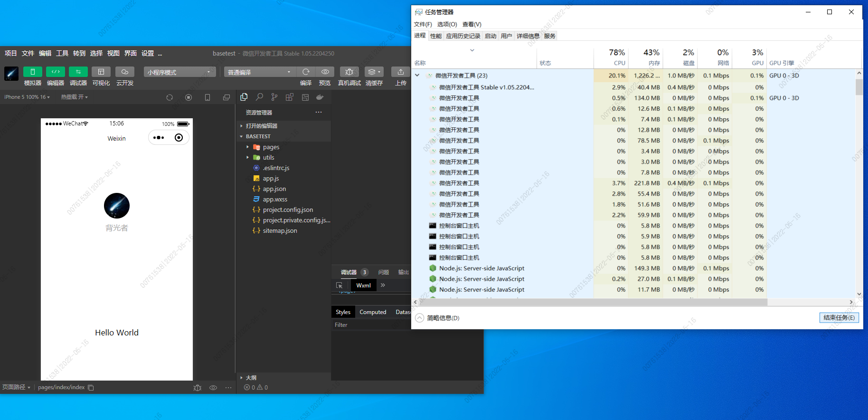868x420 pixels.
Task: Click the detach simulator window icon
Action: 226,97
